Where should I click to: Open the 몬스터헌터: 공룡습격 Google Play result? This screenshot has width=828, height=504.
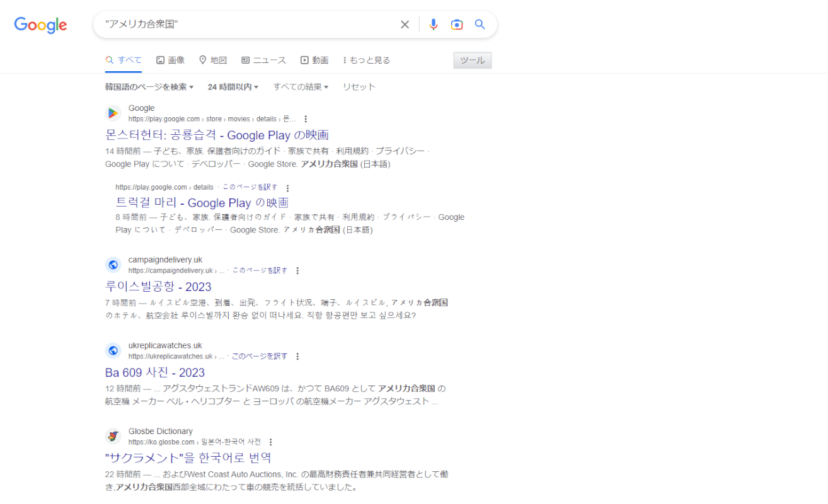pyautogui.click(x=217, y=135)
